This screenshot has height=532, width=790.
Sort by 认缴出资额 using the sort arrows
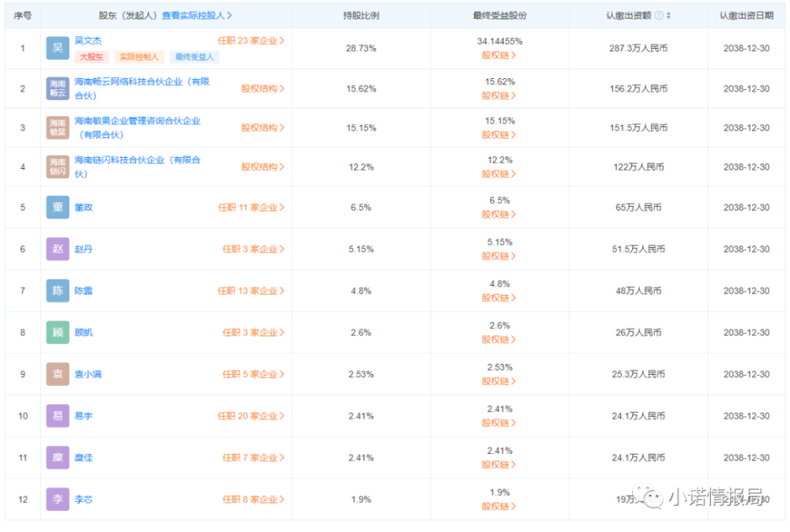click(668, 16)
